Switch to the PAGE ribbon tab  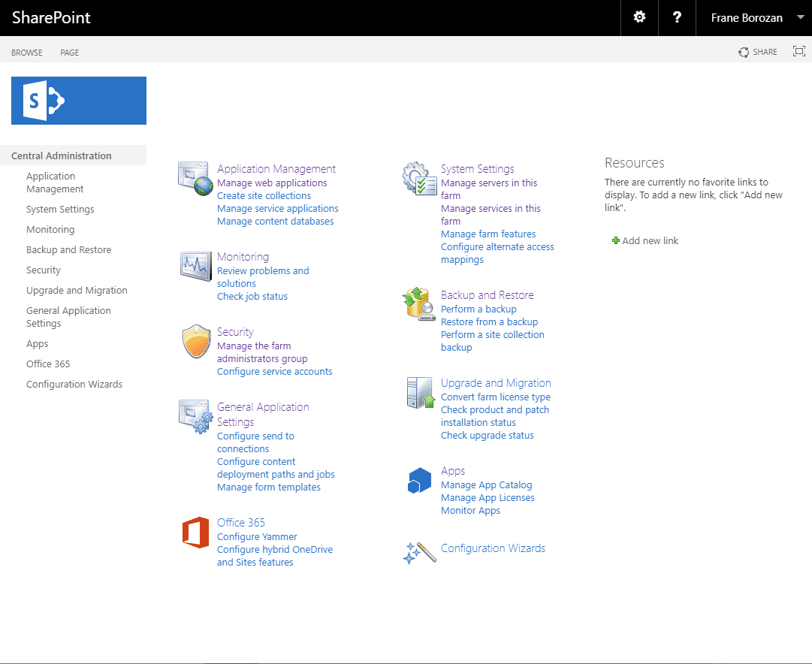(x=69, y=53)
